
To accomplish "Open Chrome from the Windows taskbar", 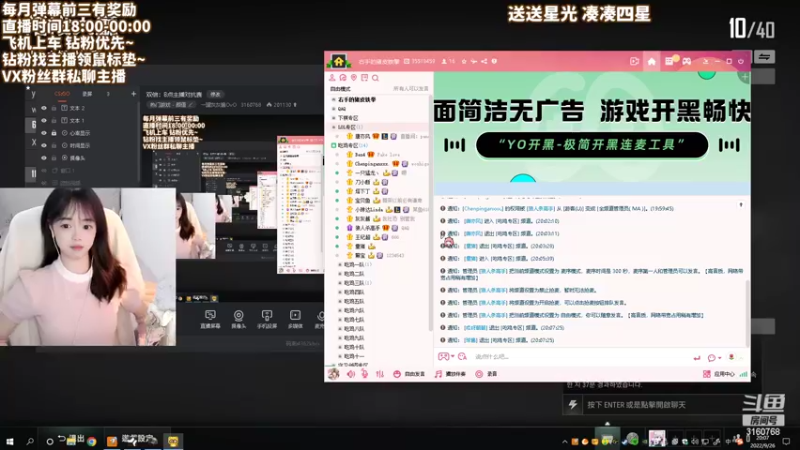I will [x=92, y=441].
